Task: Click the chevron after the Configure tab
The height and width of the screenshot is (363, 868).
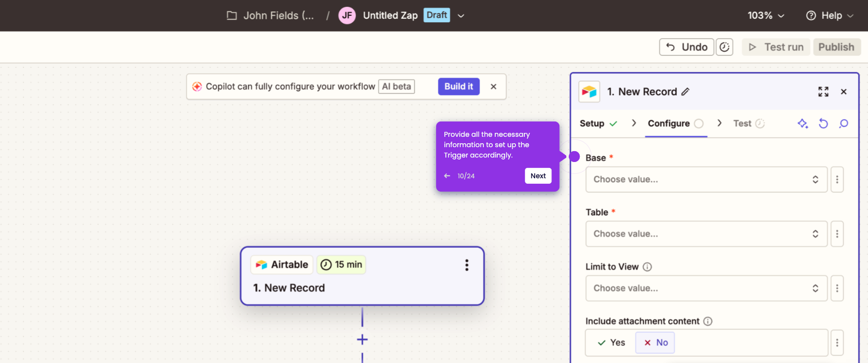Action: [x=719, y=123]
